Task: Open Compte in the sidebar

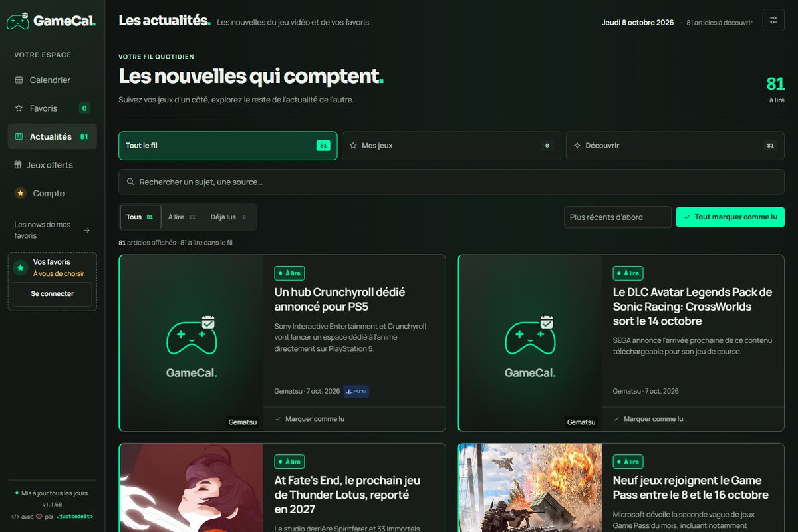Action: tap(53, 193)
